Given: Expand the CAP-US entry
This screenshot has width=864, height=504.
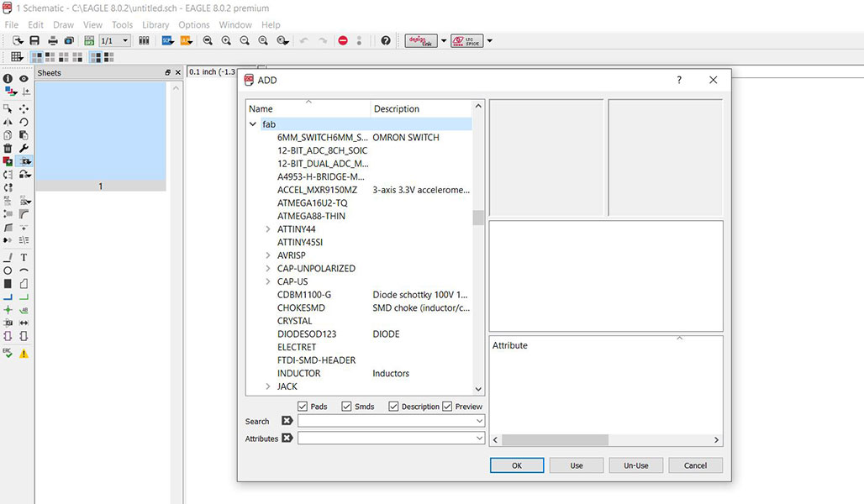Looking at the screenshot, I should (268, 281).
